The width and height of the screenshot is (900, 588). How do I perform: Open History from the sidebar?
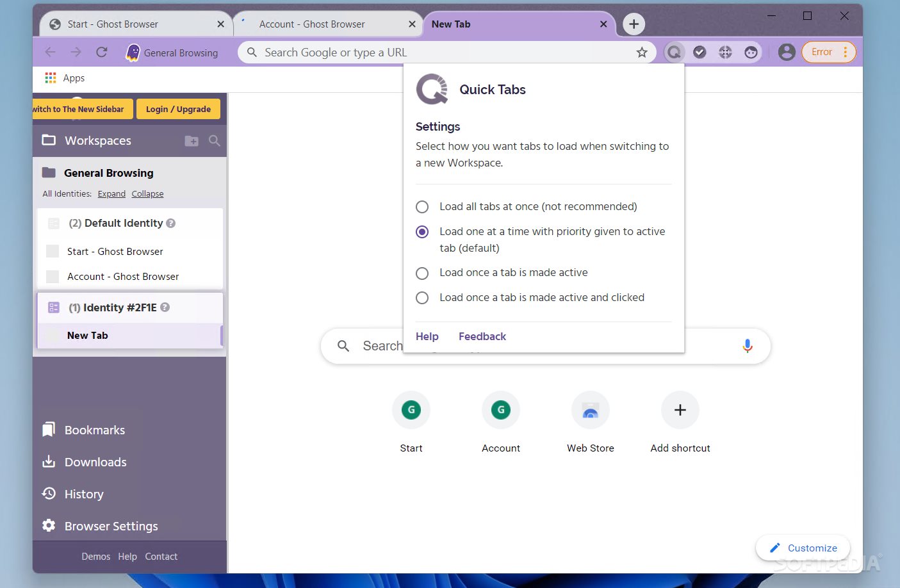(x=72, y=494)
